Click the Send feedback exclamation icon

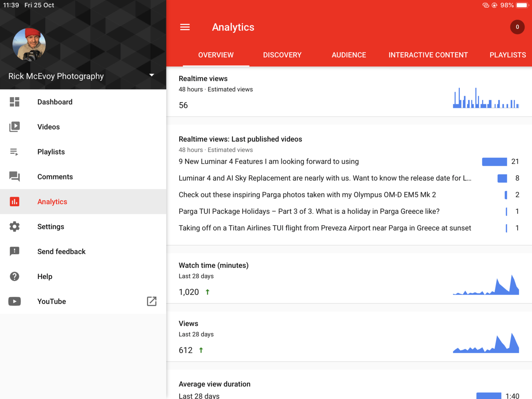pos(14,251)
